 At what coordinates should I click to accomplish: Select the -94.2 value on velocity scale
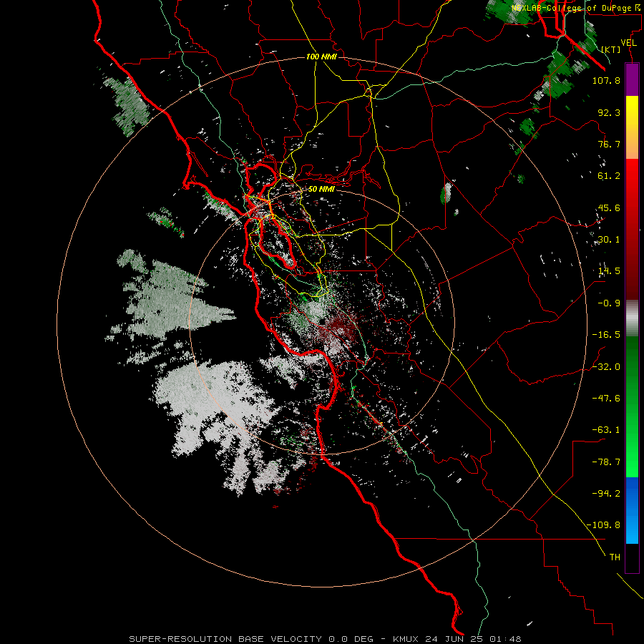point(606,493)
